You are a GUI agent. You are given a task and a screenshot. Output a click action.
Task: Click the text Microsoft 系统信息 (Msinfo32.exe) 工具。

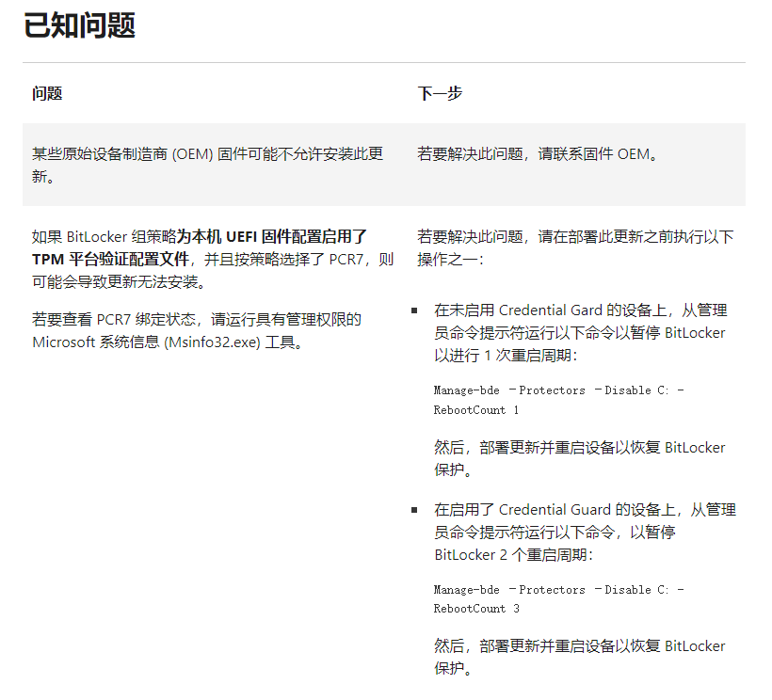[x=168, y=342]
